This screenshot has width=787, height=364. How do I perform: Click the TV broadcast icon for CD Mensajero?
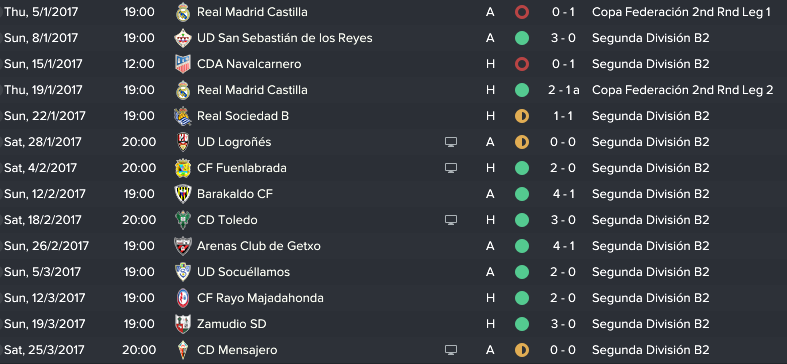[451, 350]
